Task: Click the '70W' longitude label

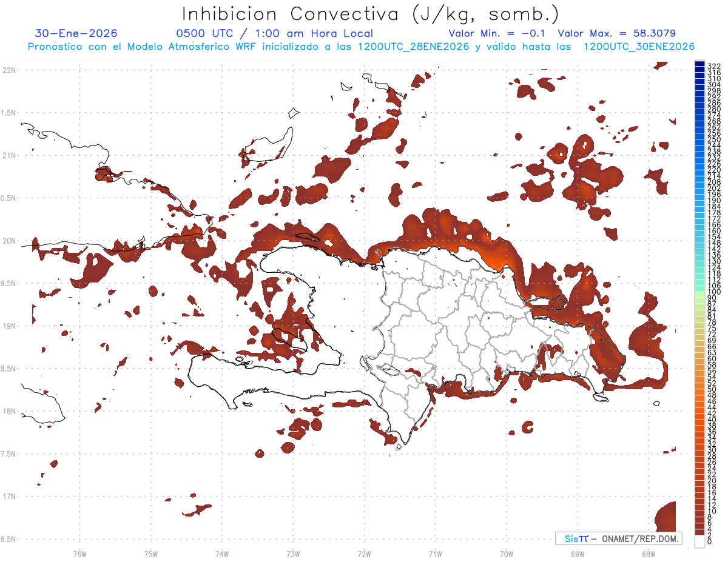Action: click(506, 553)
